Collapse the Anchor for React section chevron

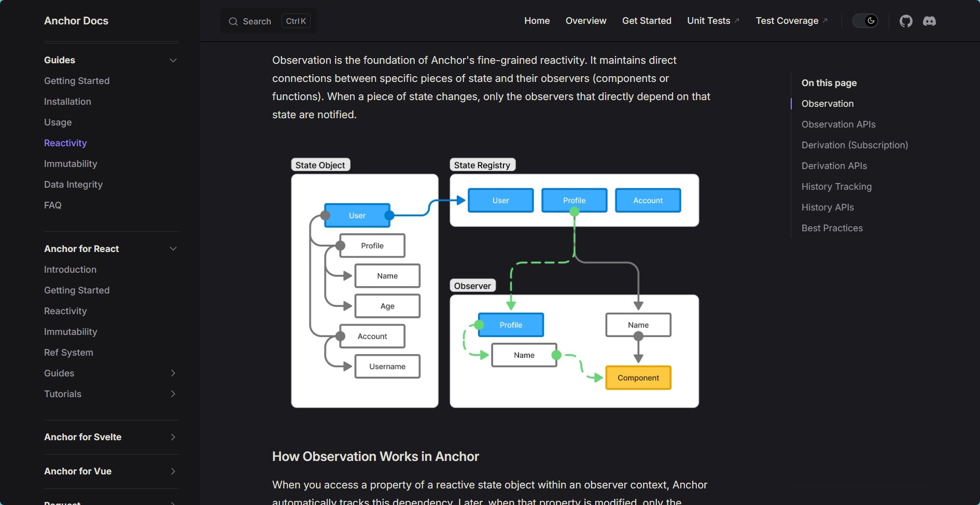(173, 249)
